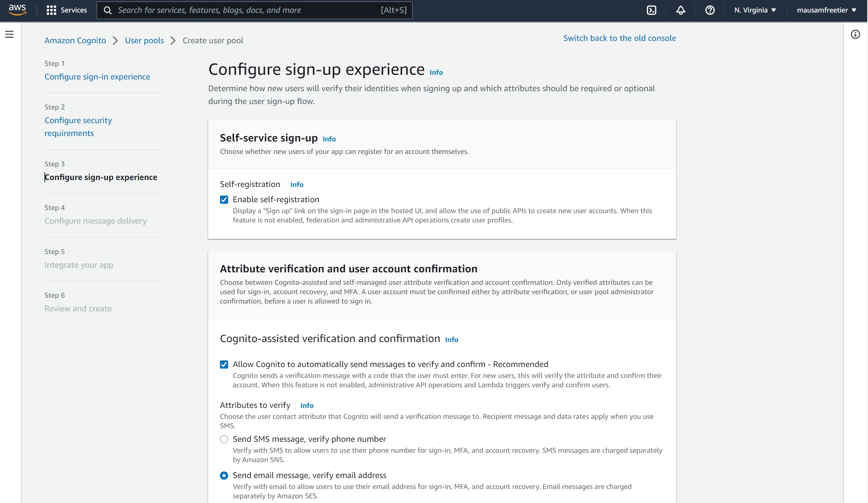Click Info link next to Self-service sign-up
This screenshot has height=503, width=868.
[x=329, y=139]
